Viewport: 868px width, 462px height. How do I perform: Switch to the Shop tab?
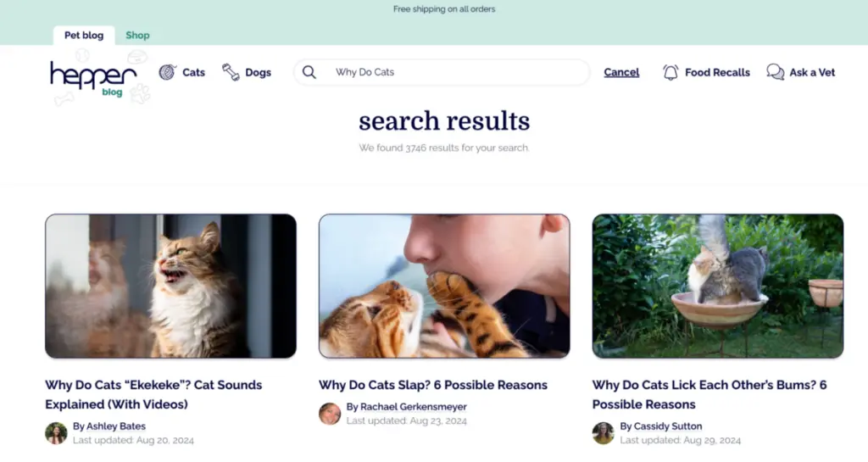[137, 35]
